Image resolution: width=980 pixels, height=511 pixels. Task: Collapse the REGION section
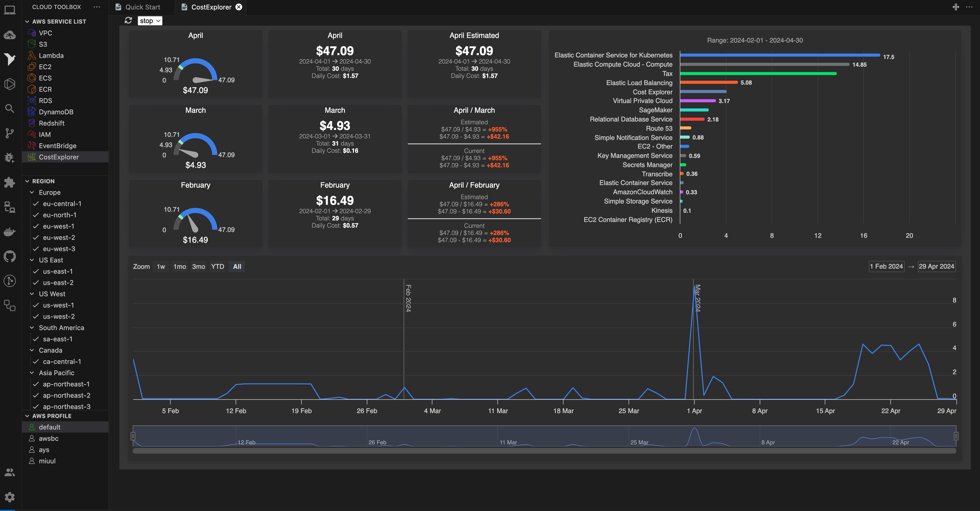(x=27, y=181)
